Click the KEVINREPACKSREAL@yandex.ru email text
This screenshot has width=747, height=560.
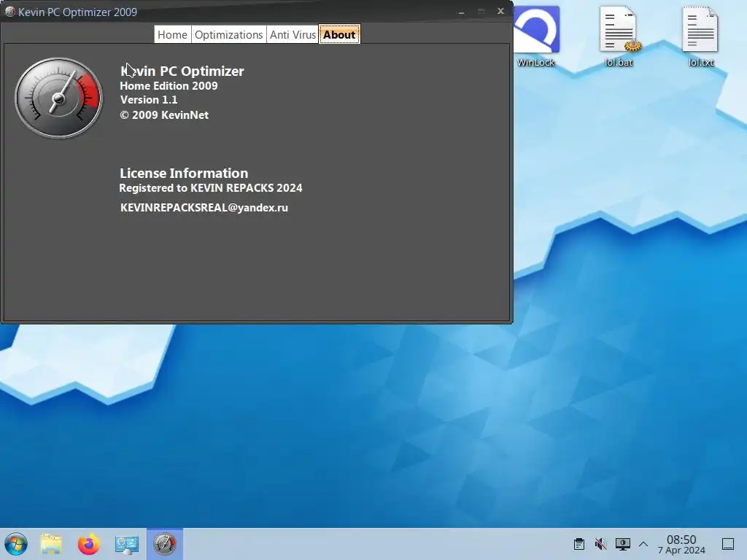[204, 208]
